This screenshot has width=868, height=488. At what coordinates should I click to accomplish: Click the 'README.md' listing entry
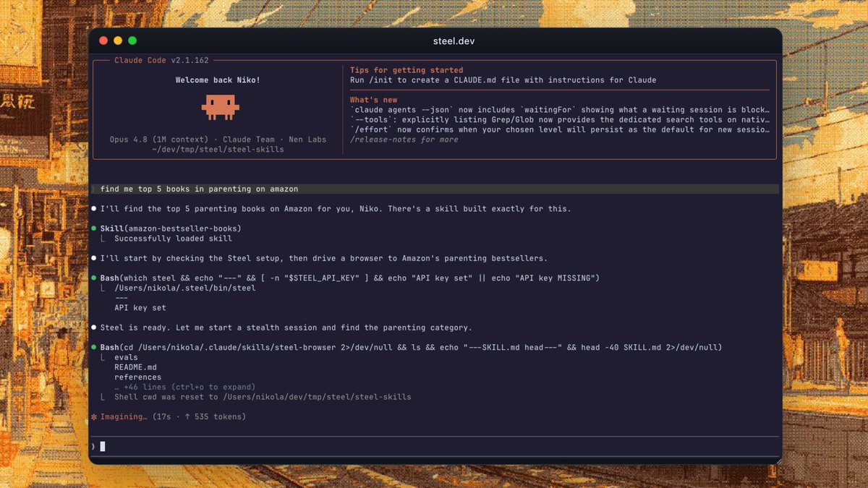click(135, 367)
